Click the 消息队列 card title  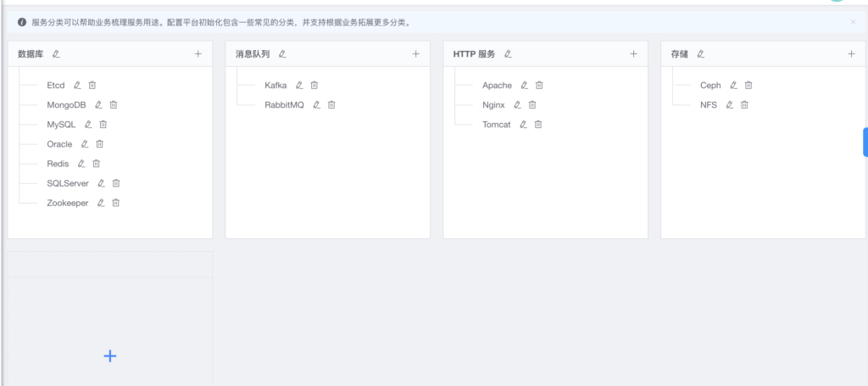(253, 54)
